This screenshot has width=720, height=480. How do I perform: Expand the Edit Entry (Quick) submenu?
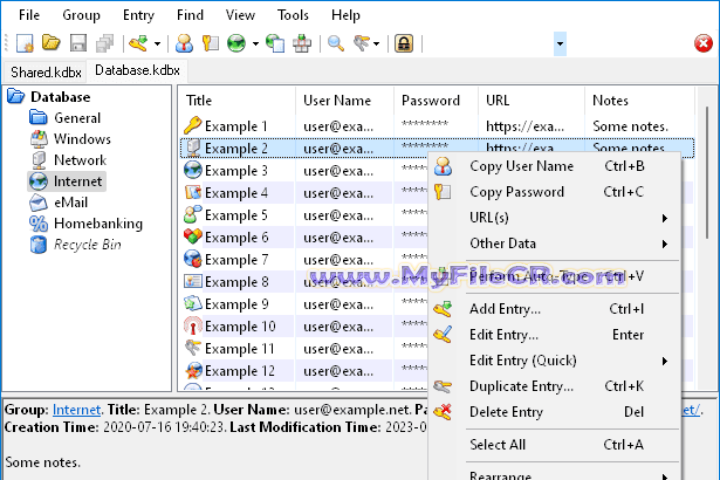tap(555, 361)
